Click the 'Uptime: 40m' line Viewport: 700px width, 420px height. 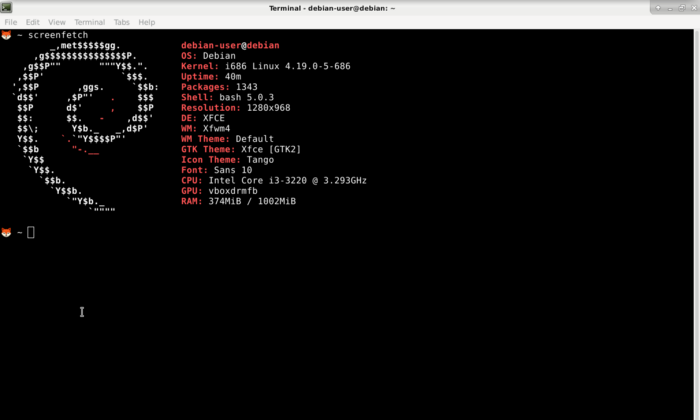pos(211,76)
